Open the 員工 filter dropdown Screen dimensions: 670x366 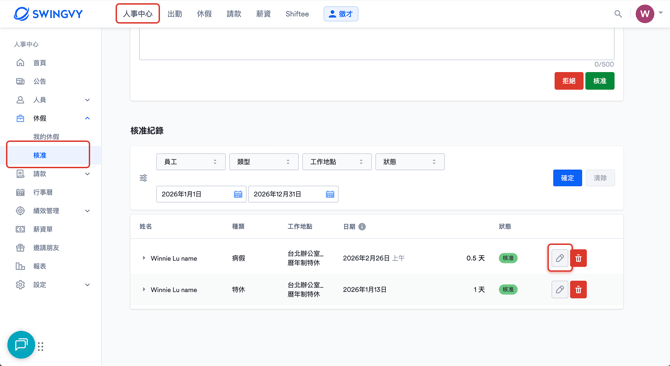coord(191,162)
